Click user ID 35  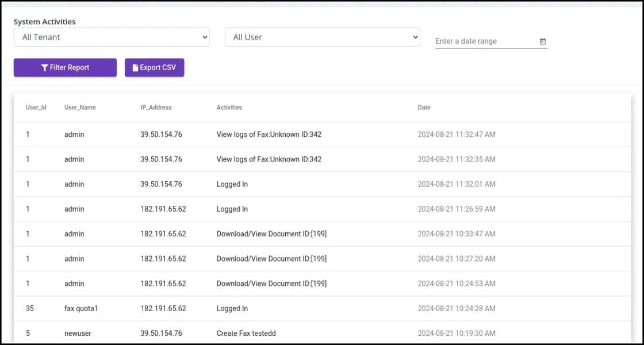coord(29,308)
